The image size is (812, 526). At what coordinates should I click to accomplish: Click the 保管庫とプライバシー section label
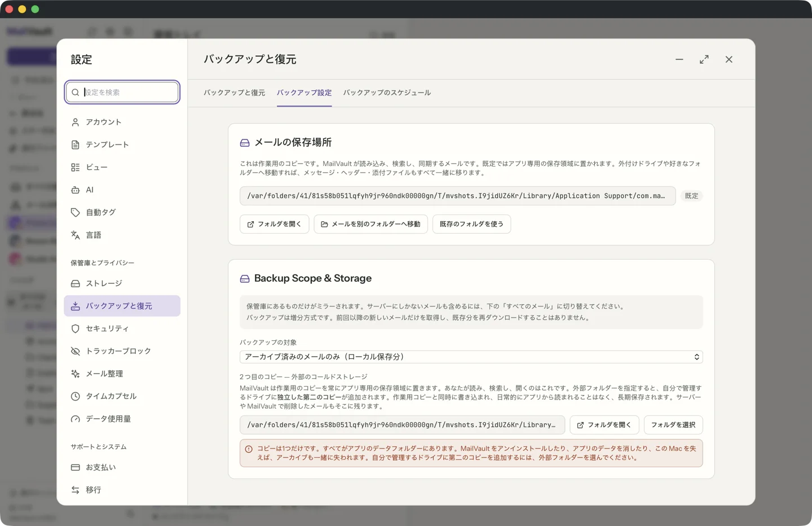[x=102, y=263]
